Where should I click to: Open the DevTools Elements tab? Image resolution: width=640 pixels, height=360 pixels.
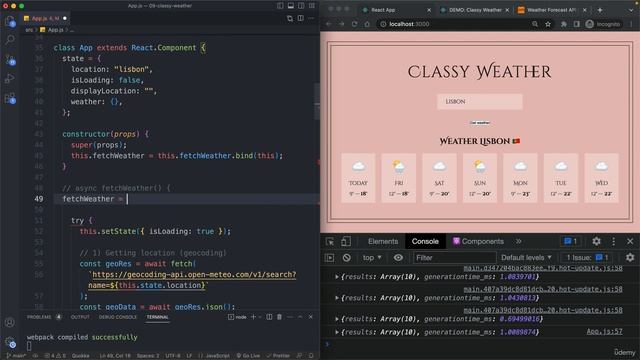(x=383, y=242)
